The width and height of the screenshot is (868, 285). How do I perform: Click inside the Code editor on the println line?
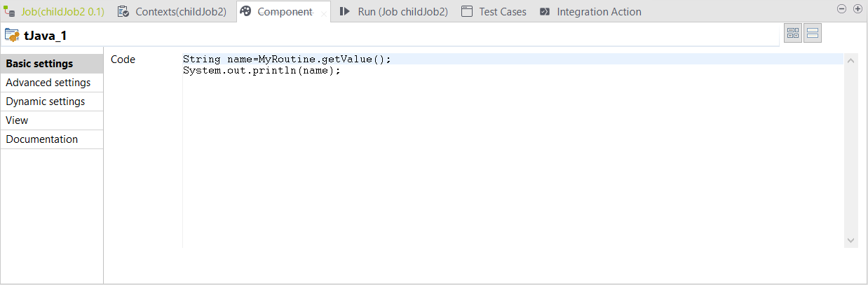pos(262,71)
